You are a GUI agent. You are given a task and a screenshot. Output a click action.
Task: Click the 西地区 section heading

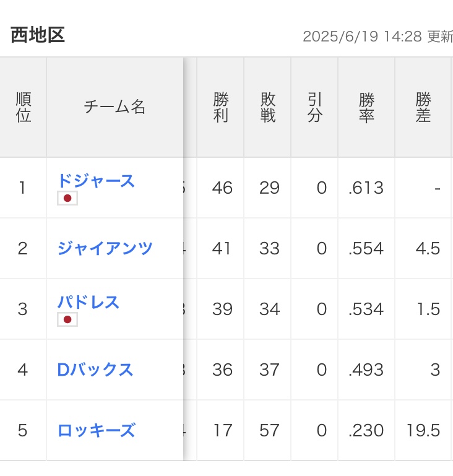(38, 35)
